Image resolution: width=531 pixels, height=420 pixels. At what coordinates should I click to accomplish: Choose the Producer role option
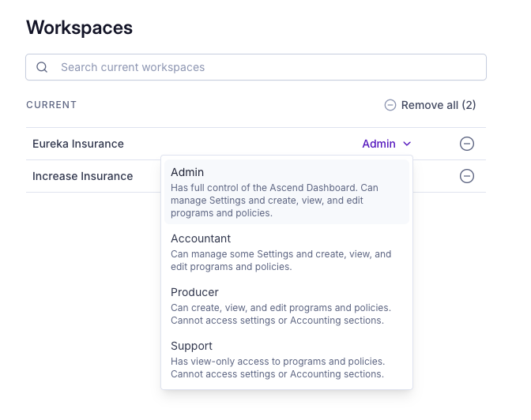point(287,306)
